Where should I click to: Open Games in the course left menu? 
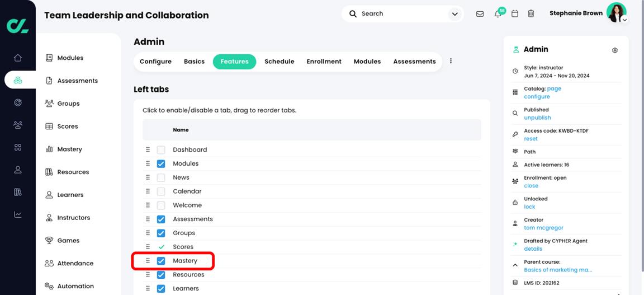click(x=63, y=241)
